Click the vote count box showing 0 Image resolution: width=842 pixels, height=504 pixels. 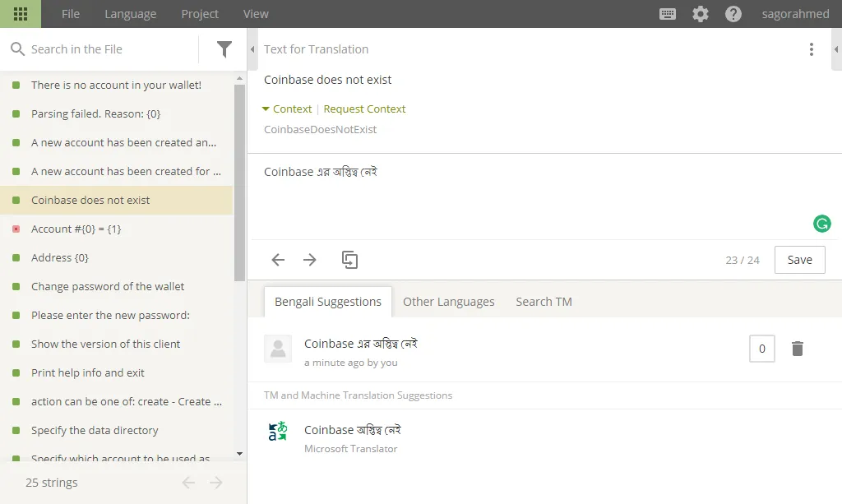tap(761, 349)
